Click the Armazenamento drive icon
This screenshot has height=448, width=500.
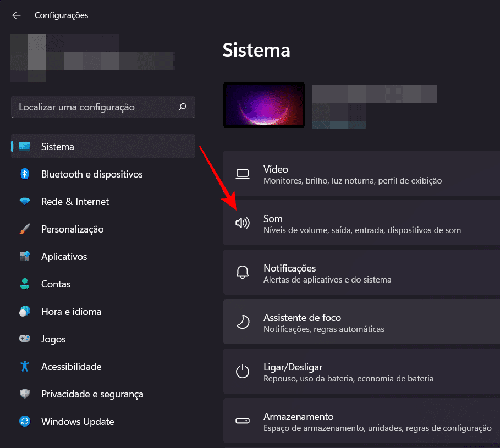pyautogui.click(x=243, y=421)
